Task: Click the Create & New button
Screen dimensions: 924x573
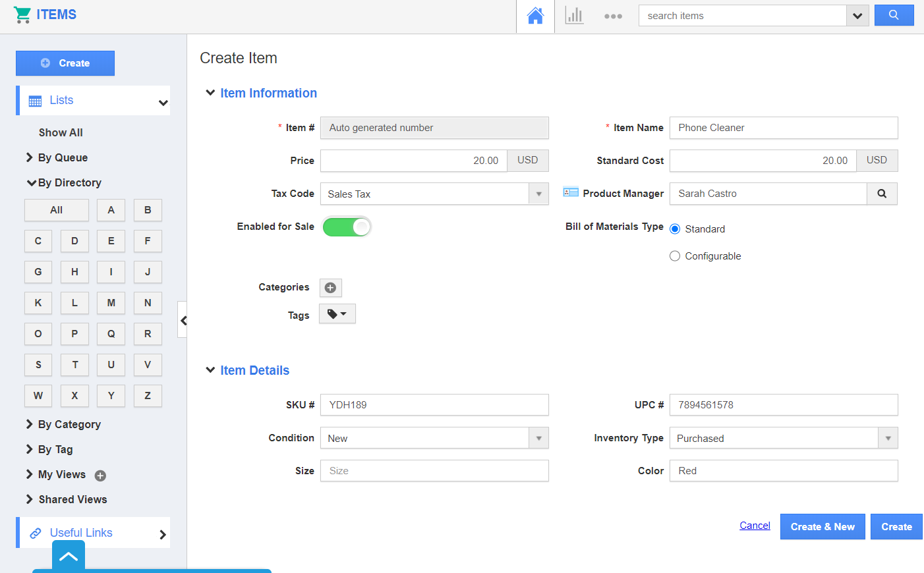Action: tap(822, 527)
